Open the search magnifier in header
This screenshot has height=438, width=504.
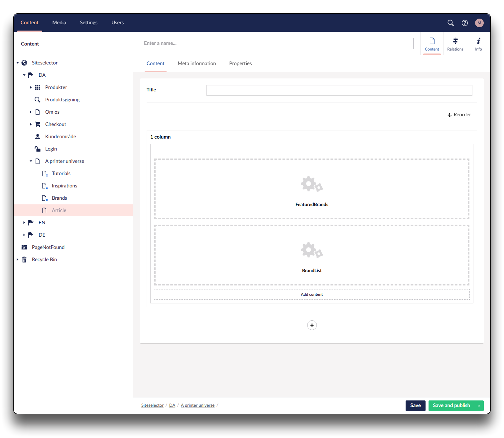[450, 23]
